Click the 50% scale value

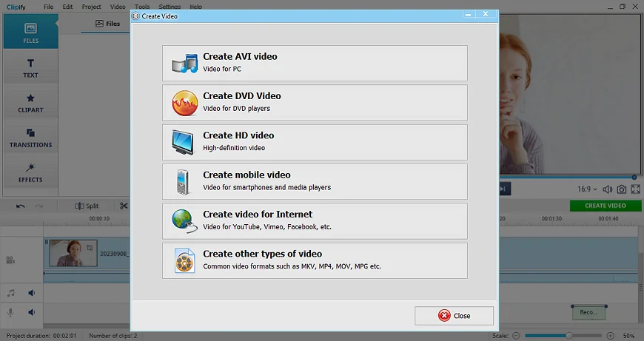tap(628, 336)
